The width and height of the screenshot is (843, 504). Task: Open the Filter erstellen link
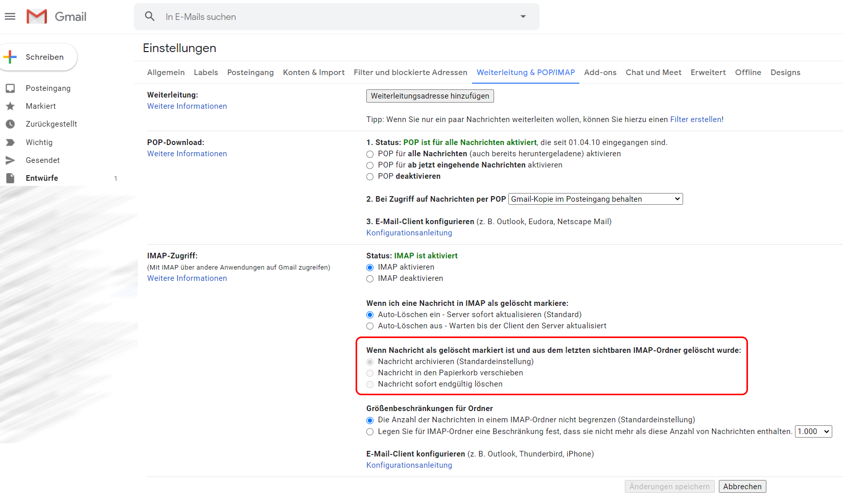(697, 119)
